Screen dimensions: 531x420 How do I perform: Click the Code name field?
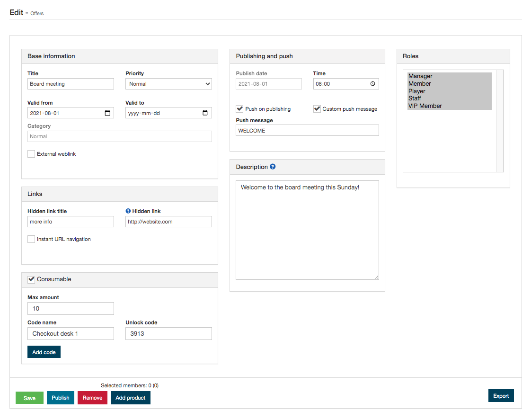[x=71, y=334]
